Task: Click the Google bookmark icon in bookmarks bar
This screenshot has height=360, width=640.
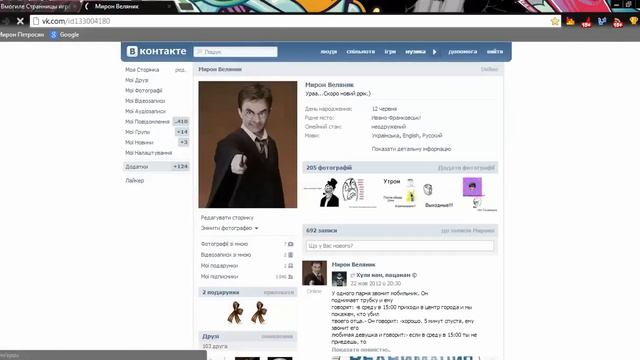Action: 53,35
